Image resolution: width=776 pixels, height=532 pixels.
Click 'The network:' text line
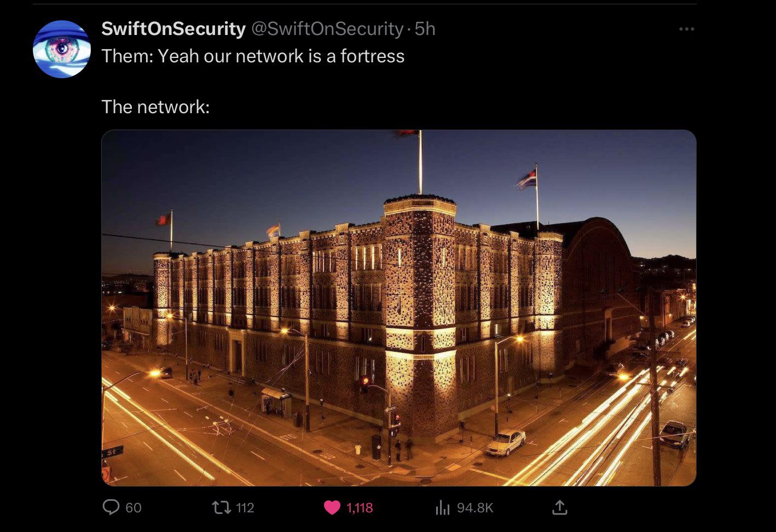click(x=155, y=107)
